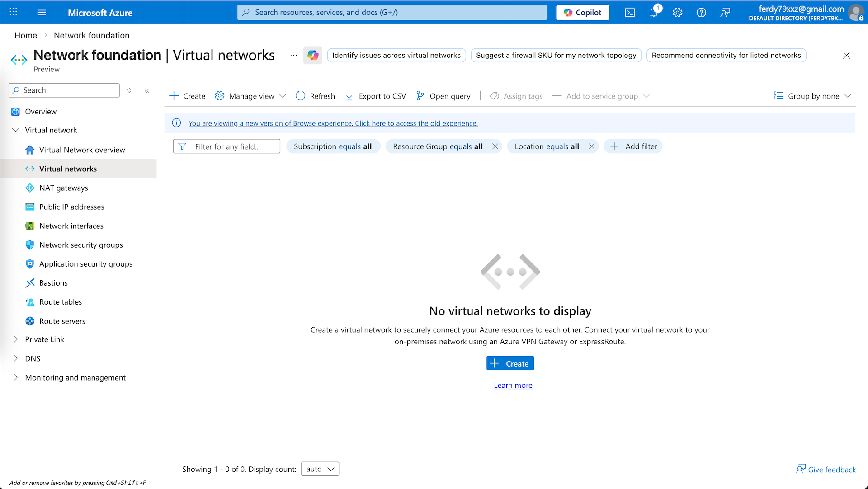Remove the Location equals all filter

click(591, 146)
